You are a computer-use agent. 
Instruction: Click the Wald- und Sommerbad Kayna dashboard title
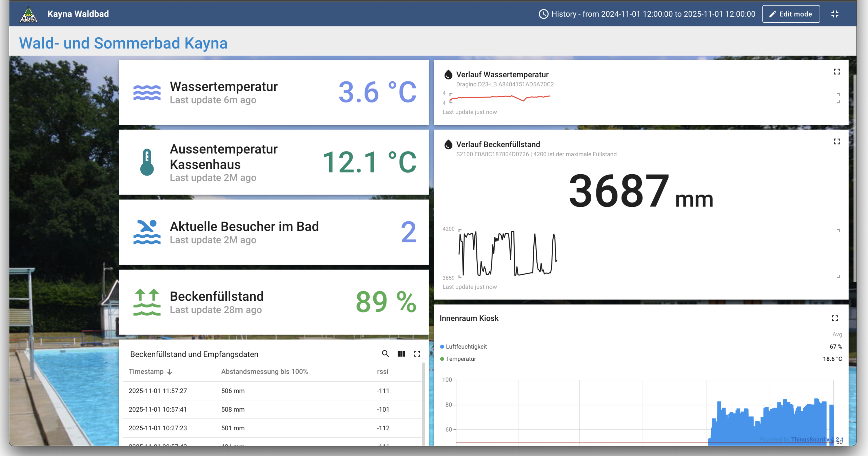point(123,43)
